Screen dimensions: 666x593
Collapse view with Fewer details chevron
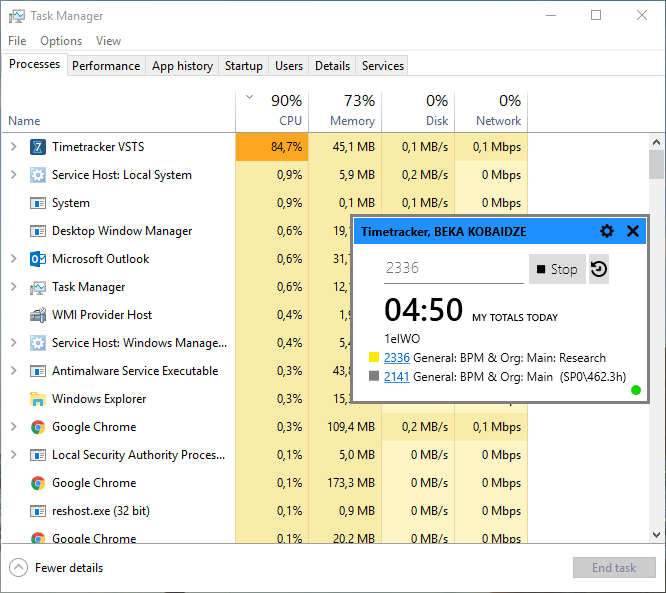click(x=18, y=568)
